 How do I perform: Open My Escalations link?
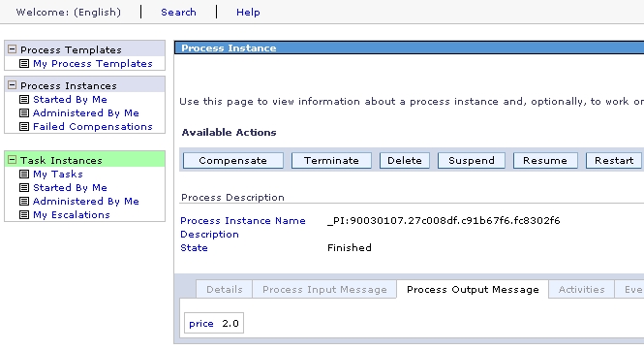pyautogui.click(x=72, y=214)
